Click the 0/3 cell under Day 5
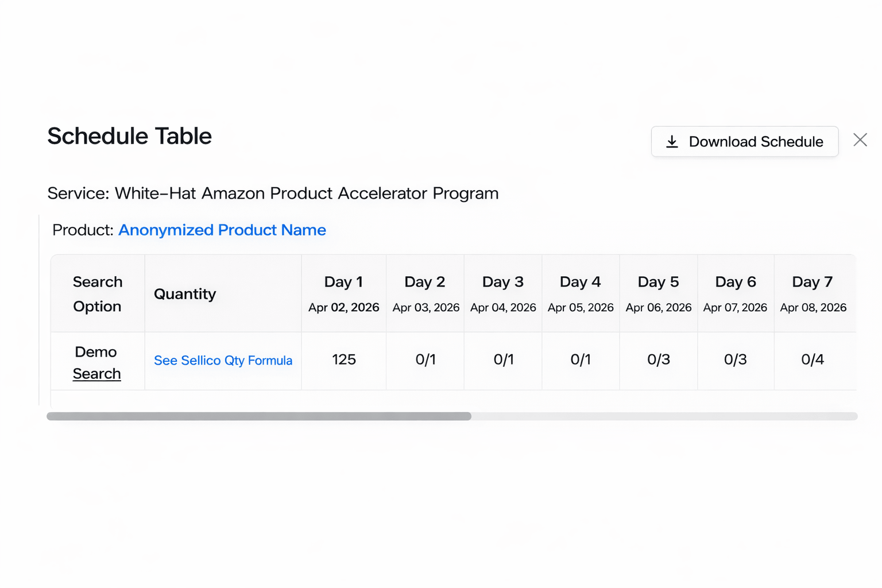This screenshot has height=588, width=882. [x=659, y=360]
